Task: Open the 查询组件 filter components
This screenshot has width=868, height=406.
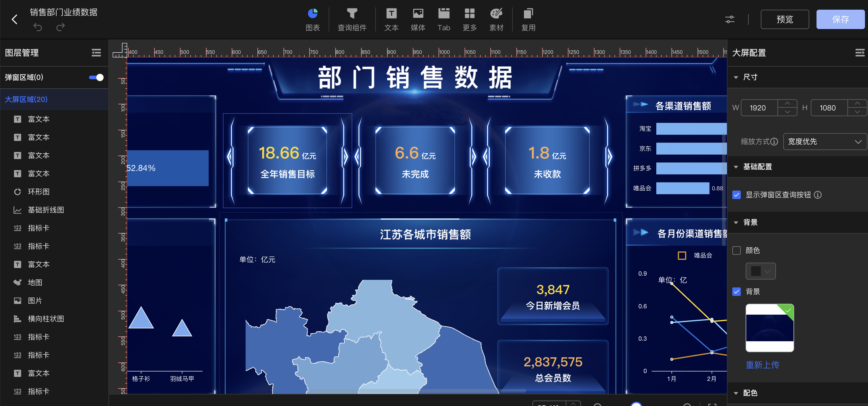Action: (352, 20)
